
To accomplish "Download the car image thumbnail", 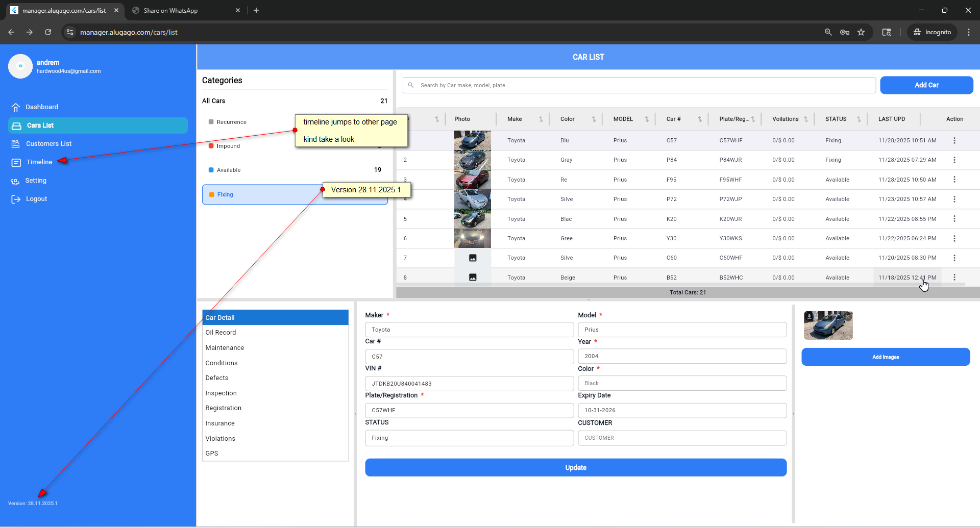I will point(810,317).
